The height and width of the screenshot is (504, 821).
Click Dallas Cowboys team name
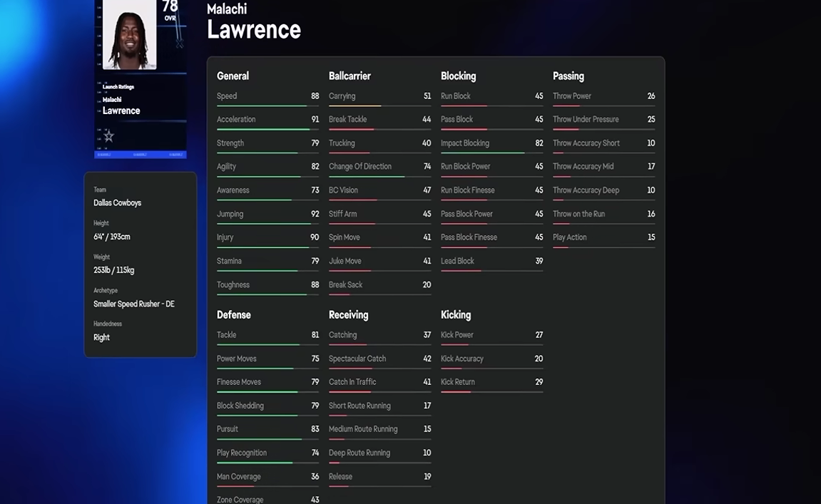pyautogui.click(x=117, y=203)
